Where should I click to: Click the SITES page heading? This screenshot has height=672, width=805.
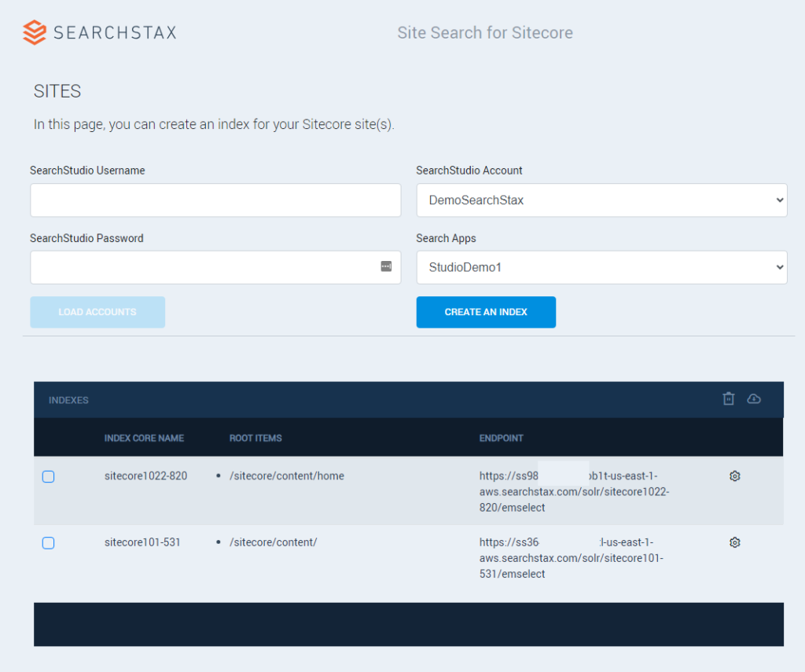[x=57, y=91]
